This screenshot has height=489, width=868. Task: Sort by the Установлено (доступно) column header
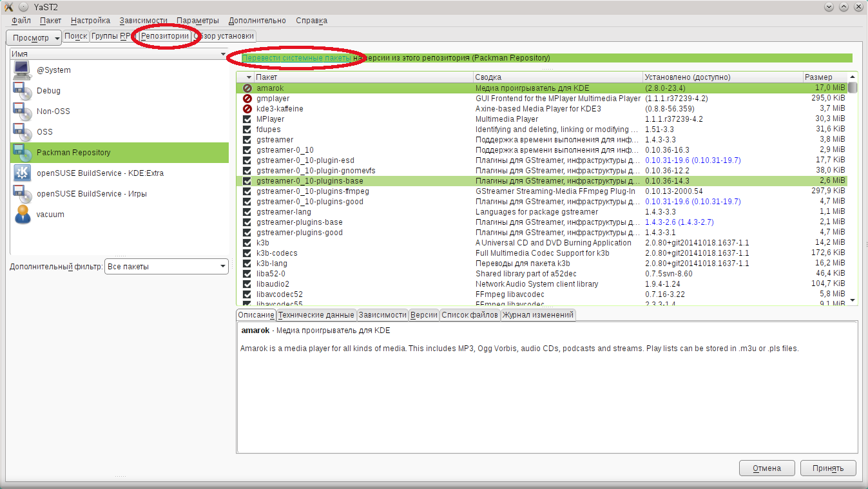(723, 77)
